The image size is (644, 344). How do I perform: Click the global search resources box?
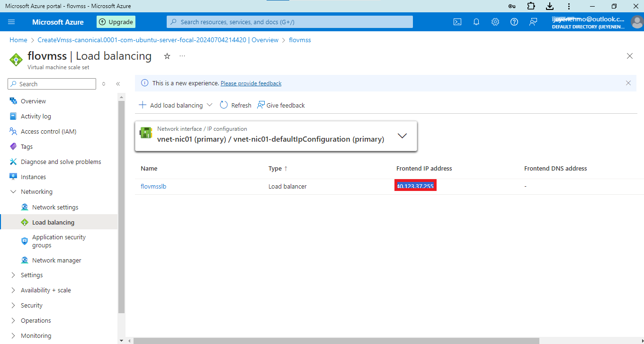[x=290, y=22]
